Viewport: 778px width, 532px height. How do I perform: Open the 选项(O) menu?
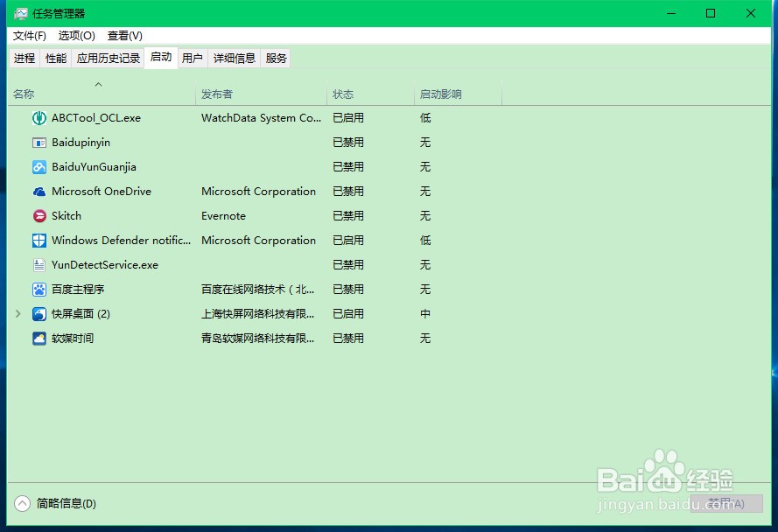click(x=76, y=36)
